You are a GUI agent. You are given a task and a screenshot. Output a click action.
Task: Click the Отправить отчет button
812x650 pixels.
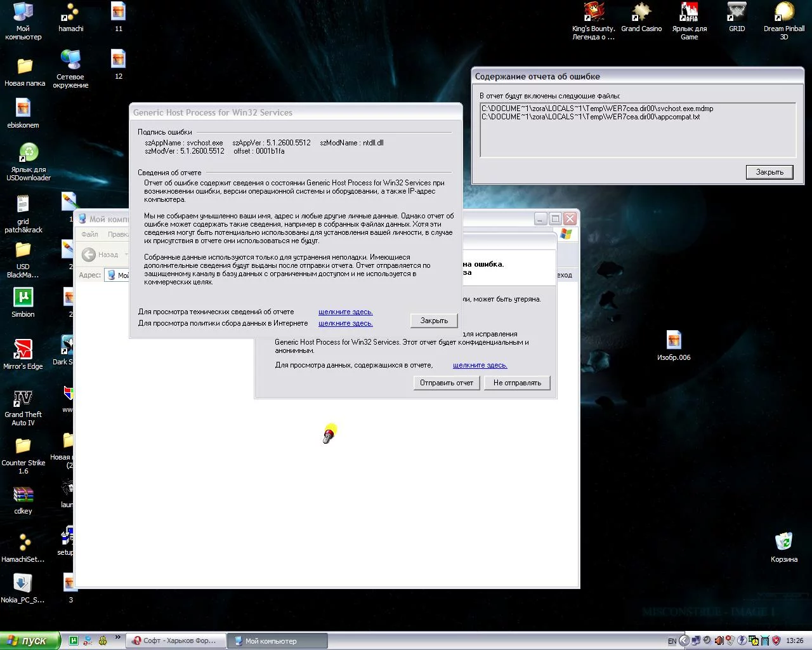[x=447, y=383]
